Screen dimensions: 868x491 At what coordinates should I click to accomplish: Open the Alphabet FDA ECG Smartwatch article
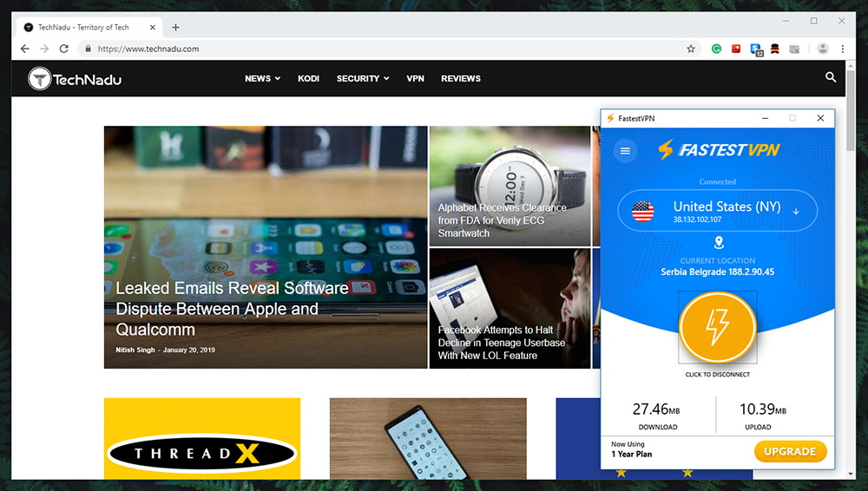pos(502,220)
